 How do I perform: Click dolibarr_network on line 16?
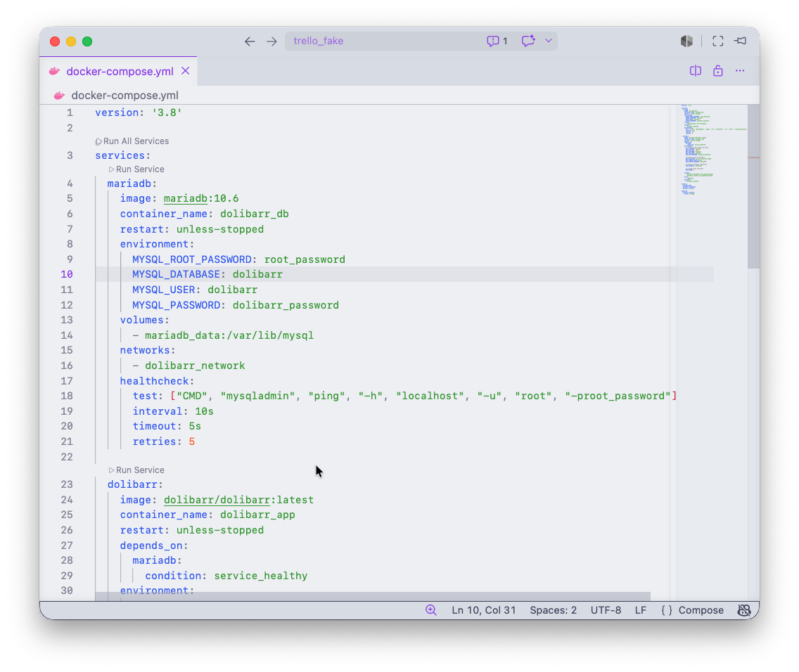[195, 366]
